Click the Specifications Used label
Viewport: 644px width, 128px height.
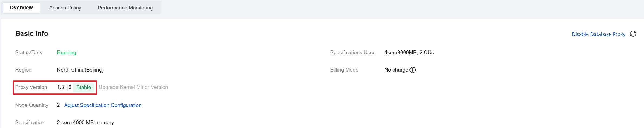[352, 53]
